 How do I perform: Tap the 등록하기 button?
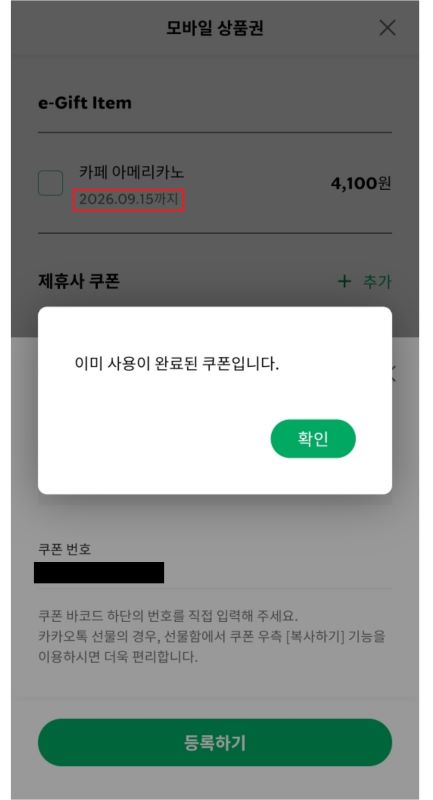pos(215,742)
